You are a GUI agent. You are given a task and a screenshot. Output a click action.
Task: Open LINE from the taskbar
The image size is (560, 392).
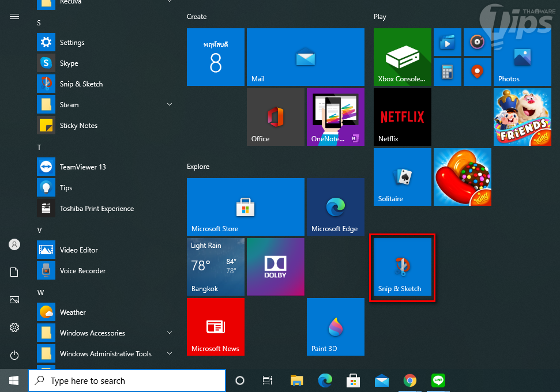(x=438, y=380)
